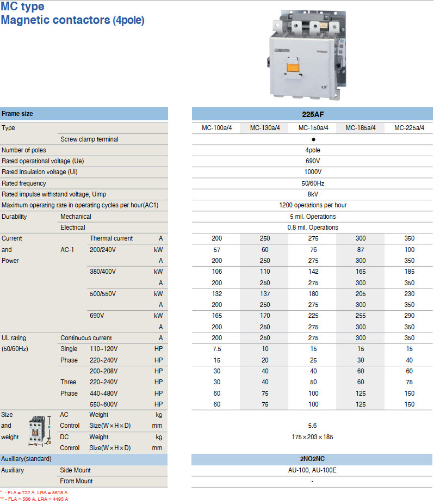
Task: Select the 'Number of poles' row label
Action: [x=24, y=150]
